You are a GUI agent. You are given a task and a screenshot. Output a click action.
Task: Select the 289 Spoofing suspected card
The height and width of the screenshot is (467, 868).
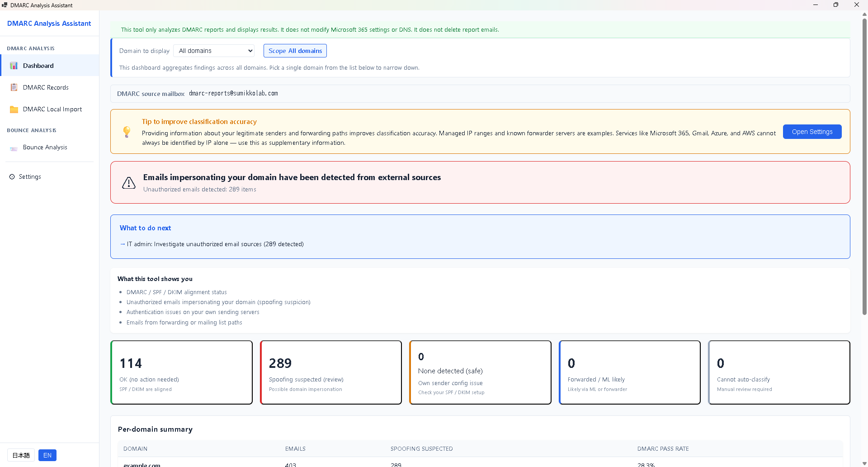[x=331, y=372]
